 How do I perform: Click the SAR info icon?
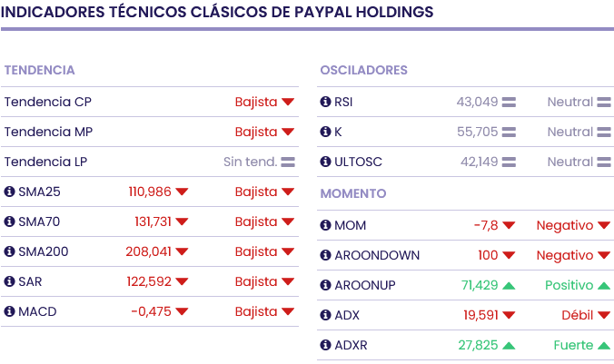10,281
